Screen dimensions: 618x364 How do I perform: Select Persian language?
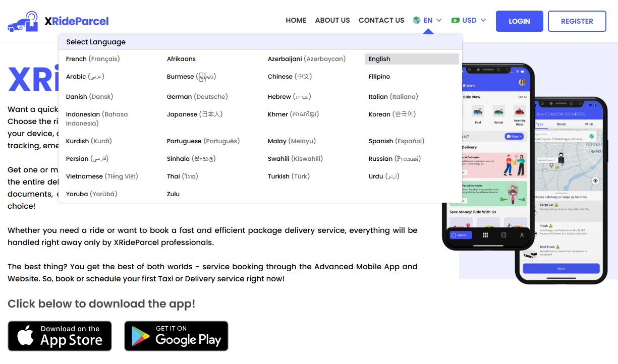87,159
